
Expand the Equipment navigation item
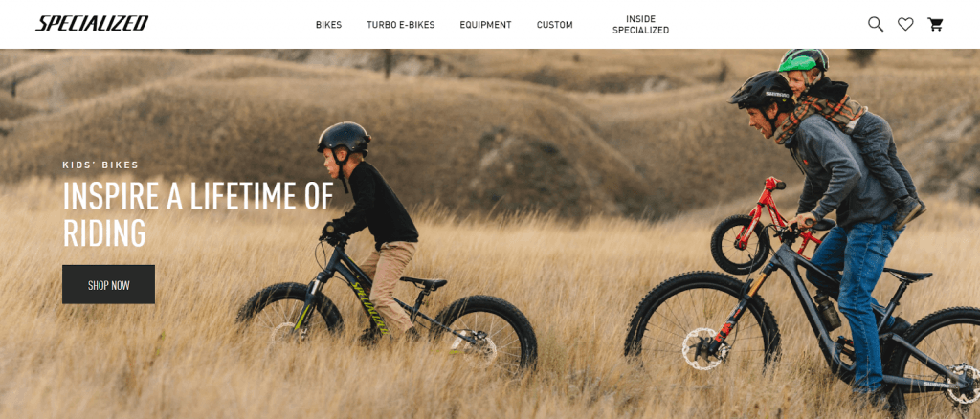click(x=485, y=25)
